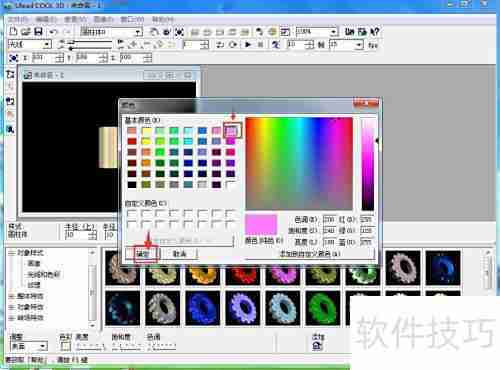Click the 取消 Cancel button in color dialog
The height and width of the screenshot is (370, 500).
(x=180, y=254)
